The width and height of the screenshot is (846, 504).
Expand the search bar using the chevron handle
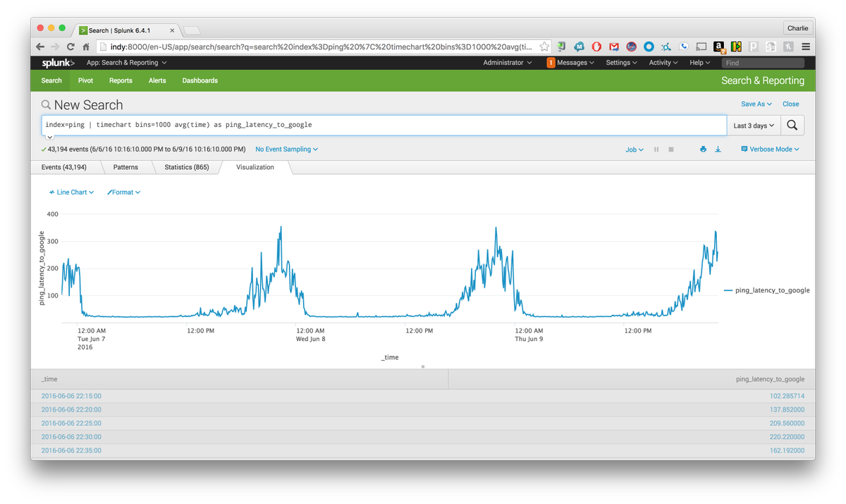pyautogui.click(x=49, y=137)
